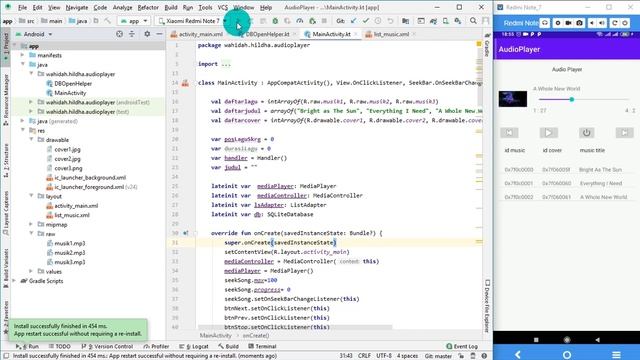This screenshot has height=360, width=640.
Task: Toggle the read-only lock icon in the status bar
Action: tap(461, 356)
